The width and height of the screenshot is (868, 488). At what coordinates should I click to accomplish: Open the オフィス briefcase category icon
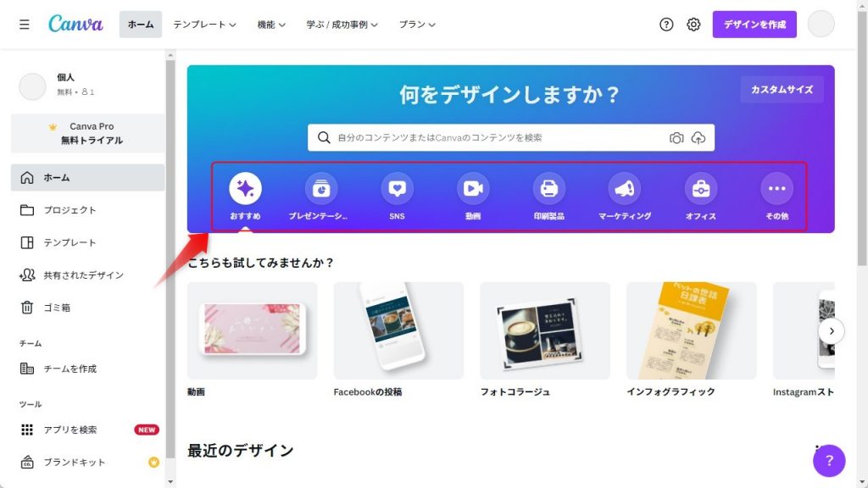[x=701, y=189]
